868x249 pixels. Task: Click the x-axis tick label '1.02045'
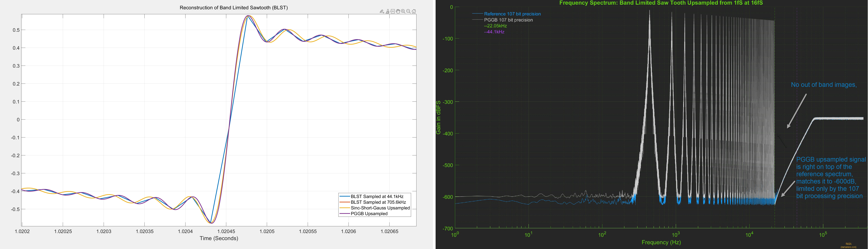(226, 231)
